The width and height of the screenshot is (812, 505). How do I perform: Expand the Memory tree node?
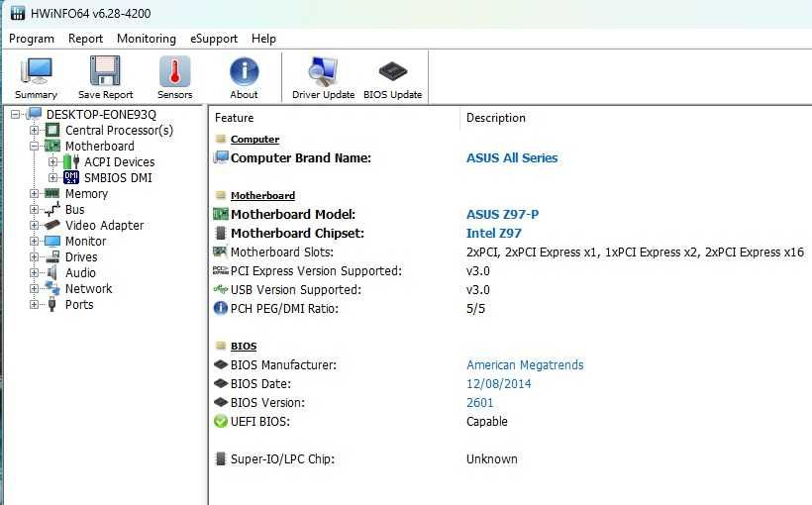[x=35, y=193]
